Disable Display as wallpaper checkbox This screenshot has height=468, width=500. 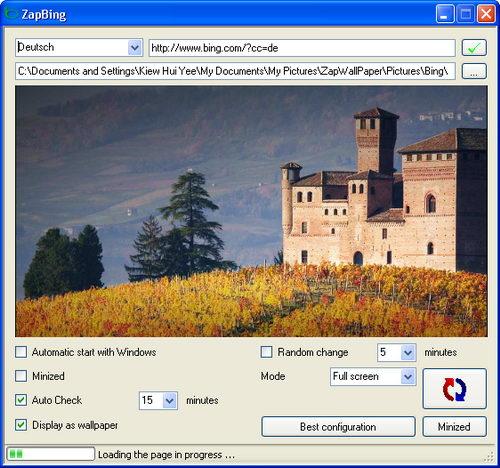pyautogui.click(x=21, y=425)
